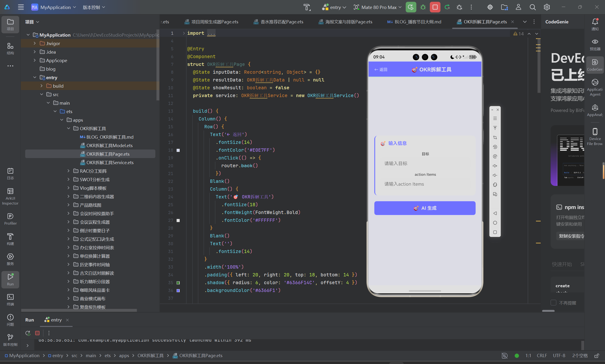The image size is (605, 364).
Task: Switch to 香水推荐匹配Page.ets tab
Action: [278, 22]
